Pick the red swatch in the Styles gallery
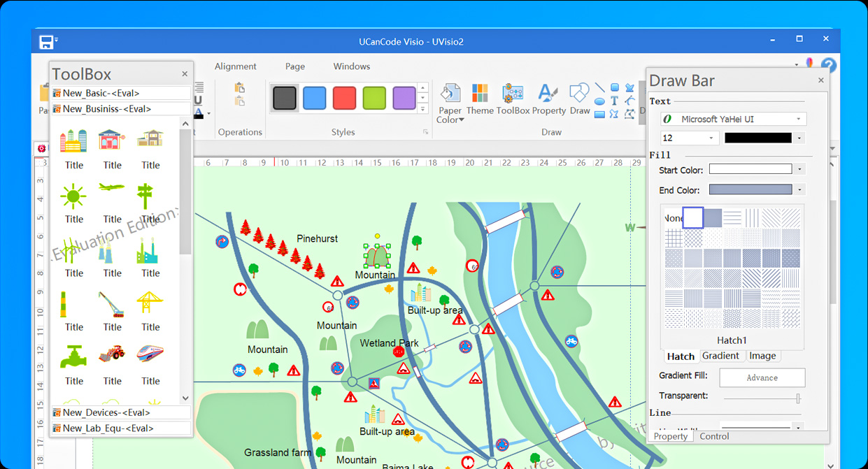 click(x=344, y=99)
